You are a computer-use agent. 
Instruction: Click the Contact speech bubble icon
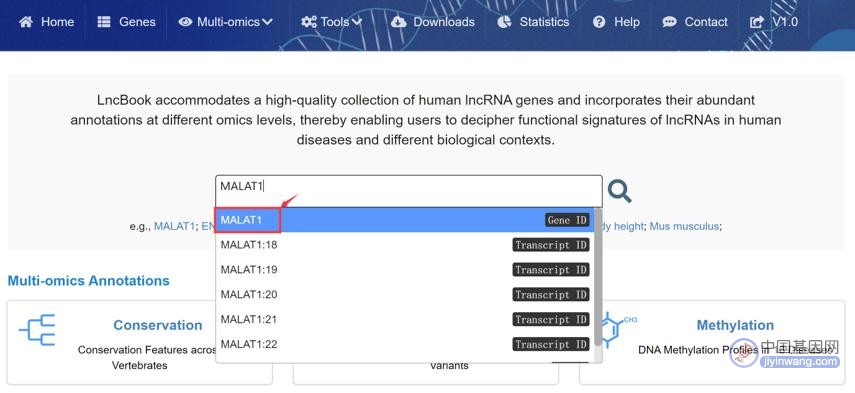(670, 22)
